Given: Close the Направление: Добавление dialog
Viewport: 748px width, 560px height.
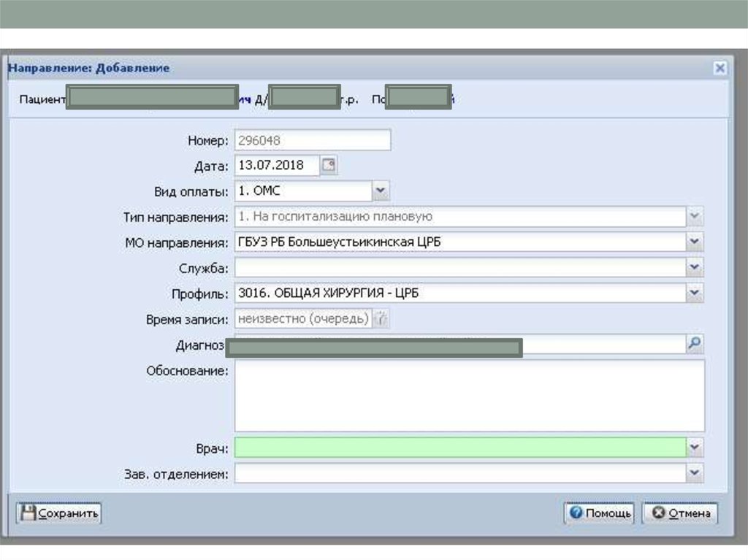Looking at the screenshot, I should coord(720,68).
